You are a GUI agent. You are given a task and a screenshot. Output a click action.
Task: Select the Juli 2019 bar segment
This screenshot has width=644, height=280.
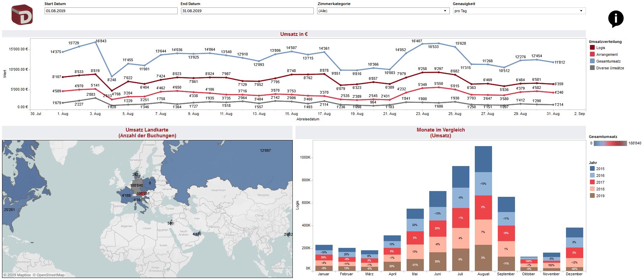point(461,259)
